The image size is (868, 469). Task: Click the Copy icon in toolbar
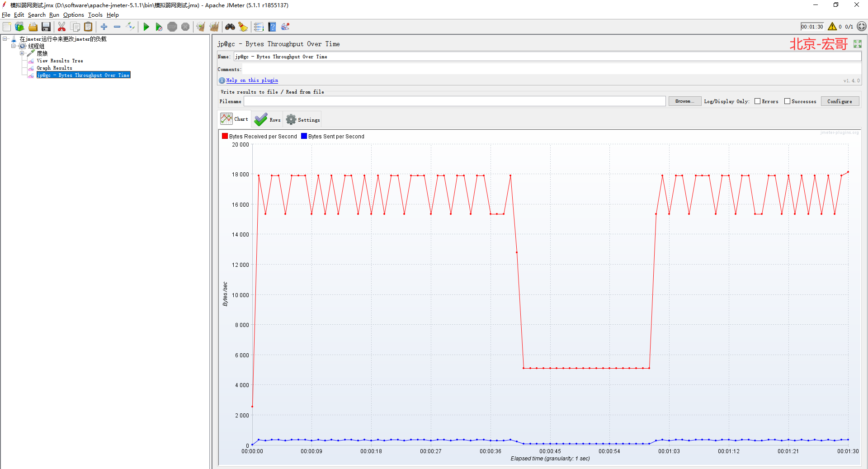pos(75,27)
